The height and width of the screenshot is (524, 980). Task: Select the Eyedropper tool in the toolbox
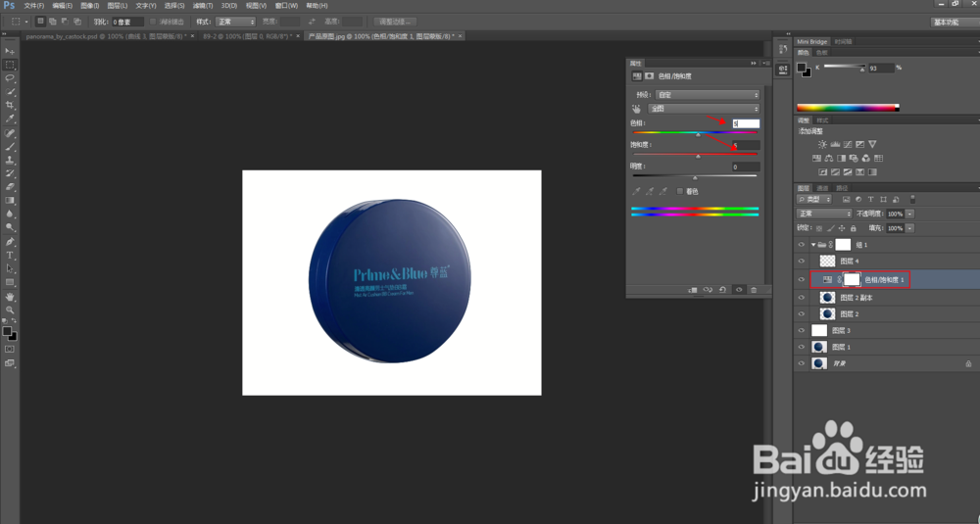pyautogui.click(x=10, y=119)
